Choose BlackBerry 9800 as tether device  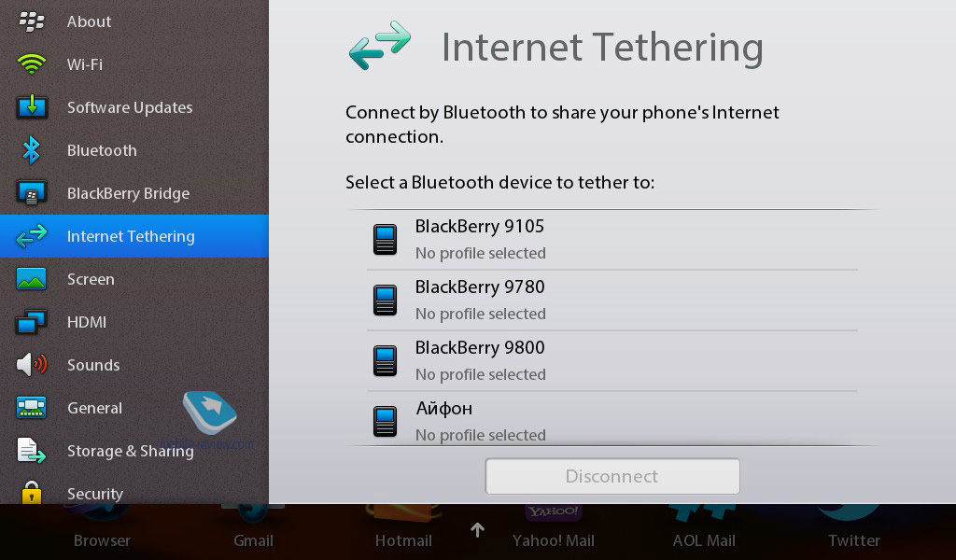point(612,361)
